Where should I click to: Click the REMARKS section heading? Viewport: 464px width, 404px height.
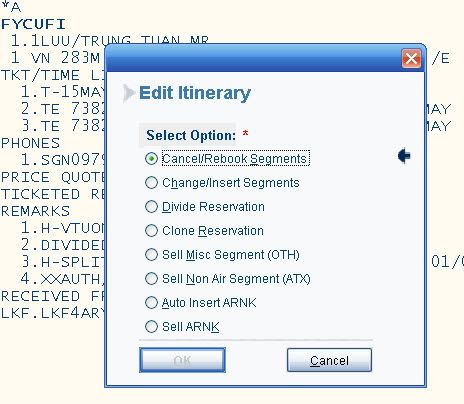[35, 211]
